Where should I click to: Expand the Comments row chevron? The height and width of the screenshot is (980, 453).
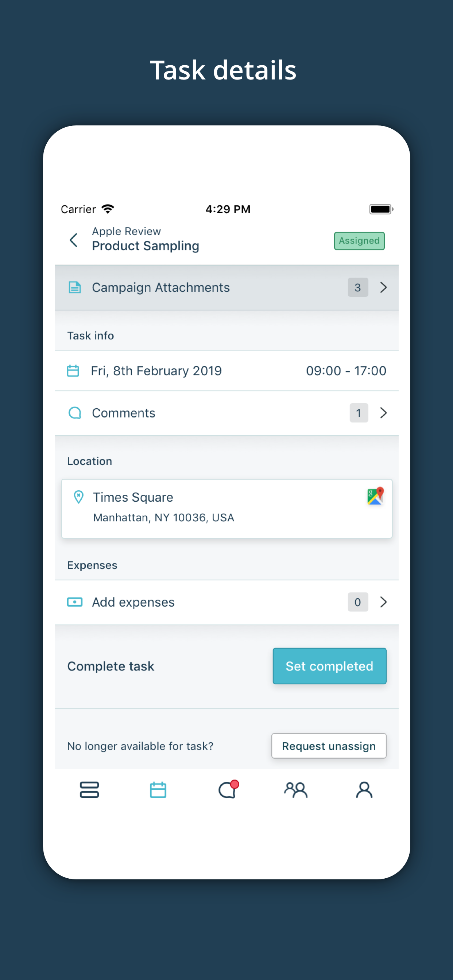tap(383, 413)
